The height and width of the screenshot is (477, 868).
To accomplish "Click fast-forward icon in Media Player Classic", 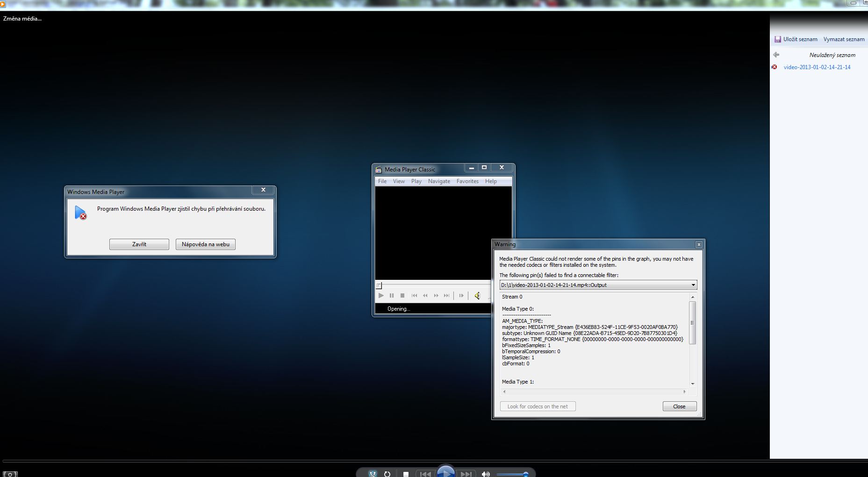I will [x=436, y=295].
